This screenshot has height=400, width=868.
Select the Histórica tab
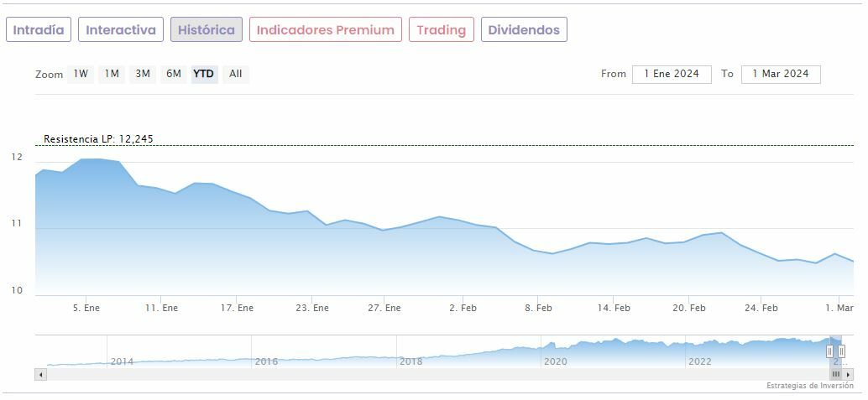coord(207,30)
